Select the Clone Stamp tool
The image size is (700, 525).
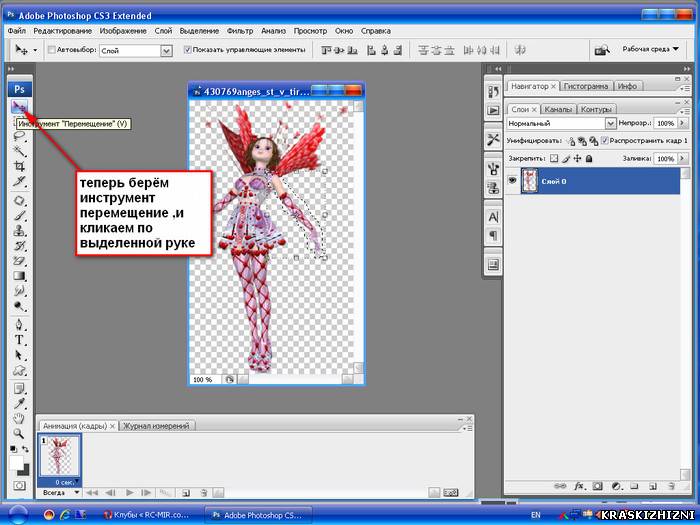[x=19, y=231]
